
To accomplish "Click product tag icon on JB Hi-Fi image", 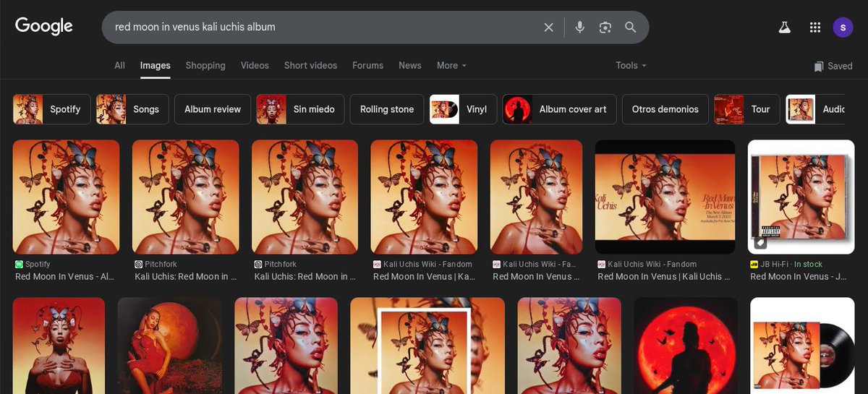I will coord(760,242).
